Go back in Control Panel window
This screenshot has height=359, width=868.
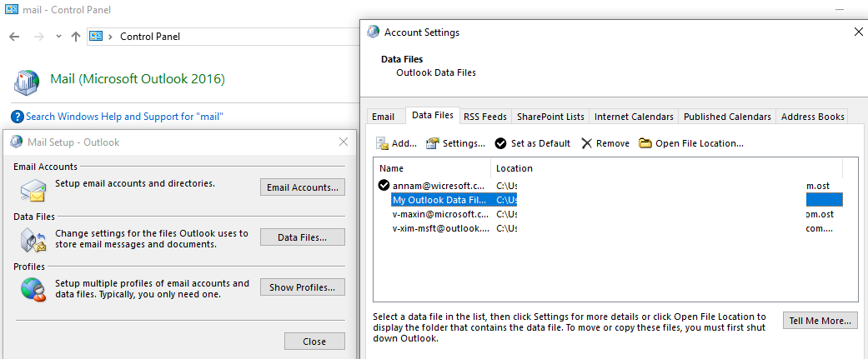14,37
